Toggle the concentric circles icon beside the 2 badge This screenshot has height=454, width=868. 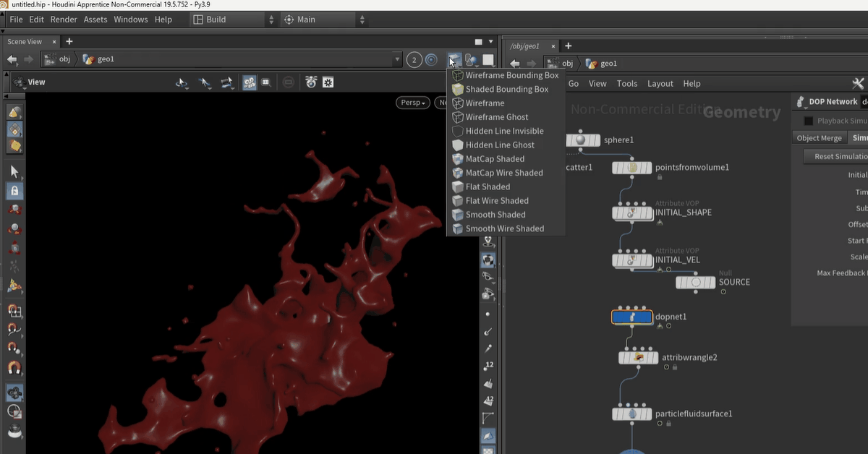point(431,60)
